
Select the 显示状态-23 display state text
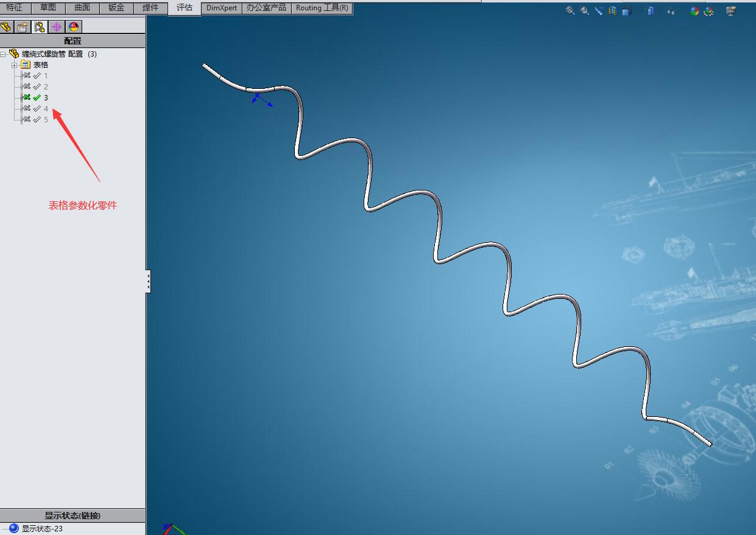click(42, 528)
